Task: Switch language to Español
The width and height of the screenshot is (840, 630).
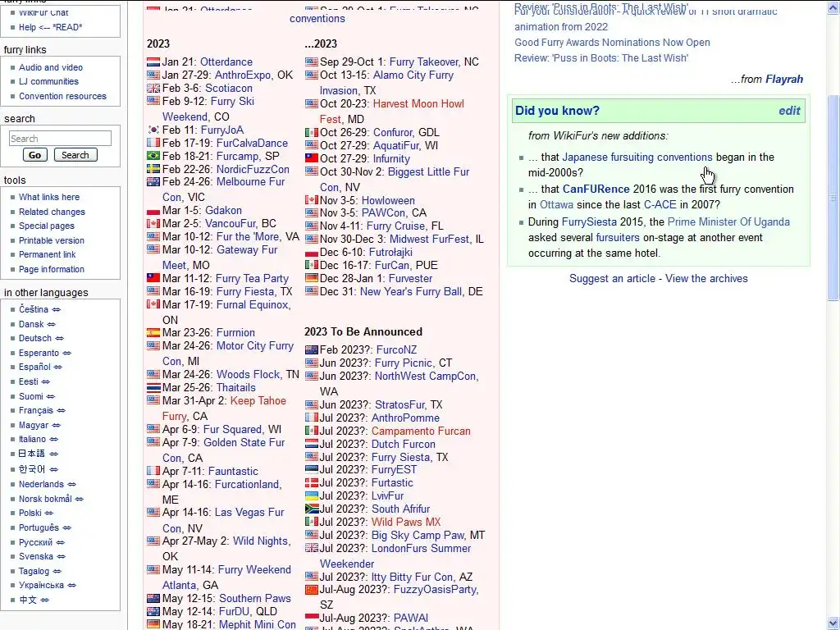Action: coord(34,367)
